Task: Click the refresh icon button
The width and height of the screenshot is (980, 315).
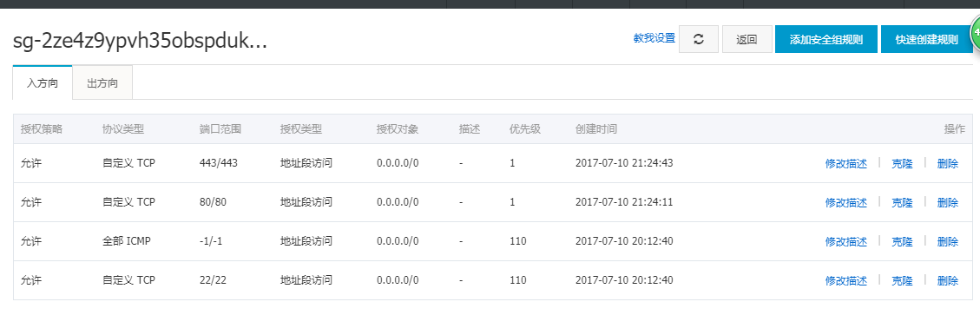Action: [699, 39]
